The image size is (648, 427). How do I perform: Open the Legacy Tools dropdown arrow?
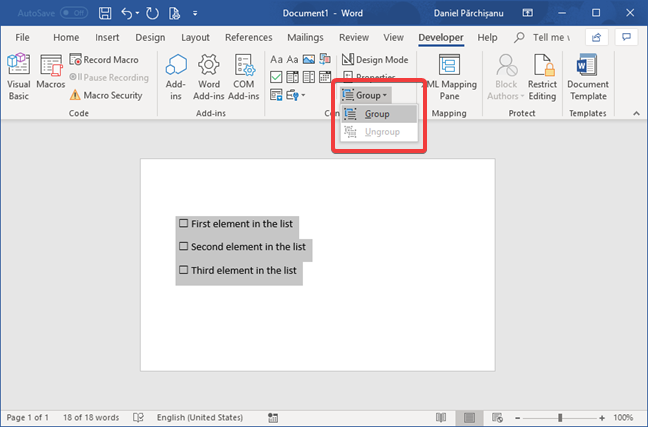coord(303,95)
